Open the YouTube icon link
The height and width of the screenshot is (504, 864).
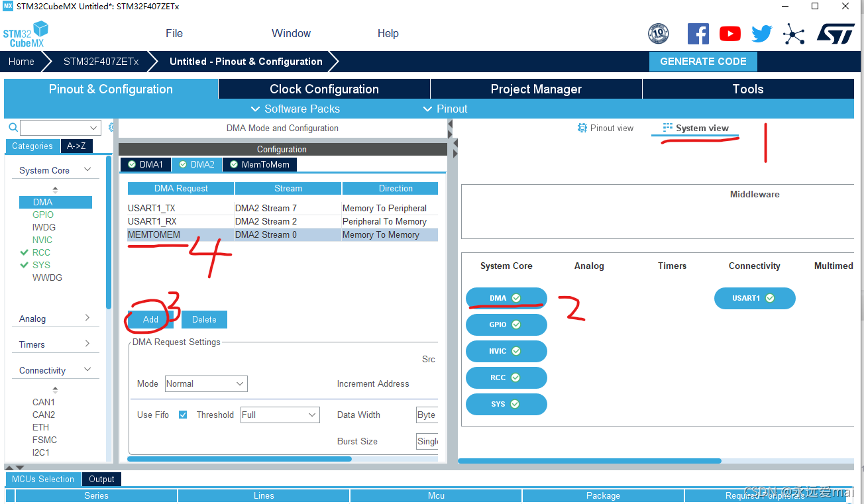point(729,34)
